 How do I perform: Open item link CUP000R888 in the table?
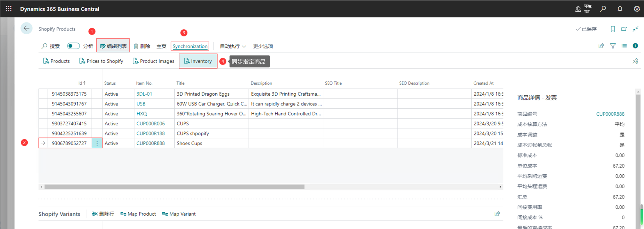pyautogui.click(x=151, y=143)
